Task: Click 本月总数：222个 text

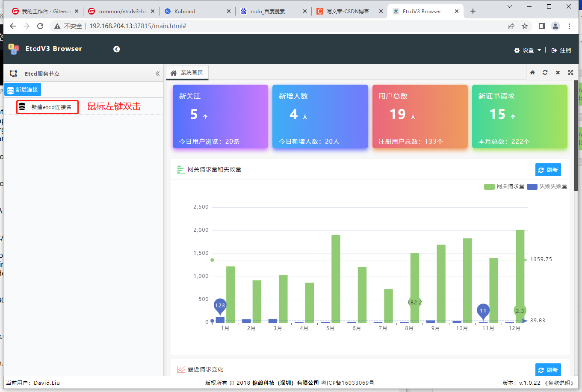Action: (504, 141)
